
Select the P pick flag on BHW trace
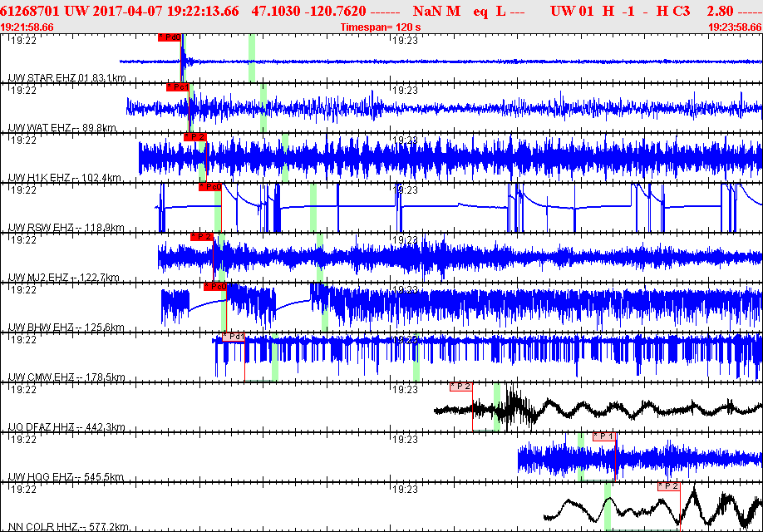[x=215, y=287]
